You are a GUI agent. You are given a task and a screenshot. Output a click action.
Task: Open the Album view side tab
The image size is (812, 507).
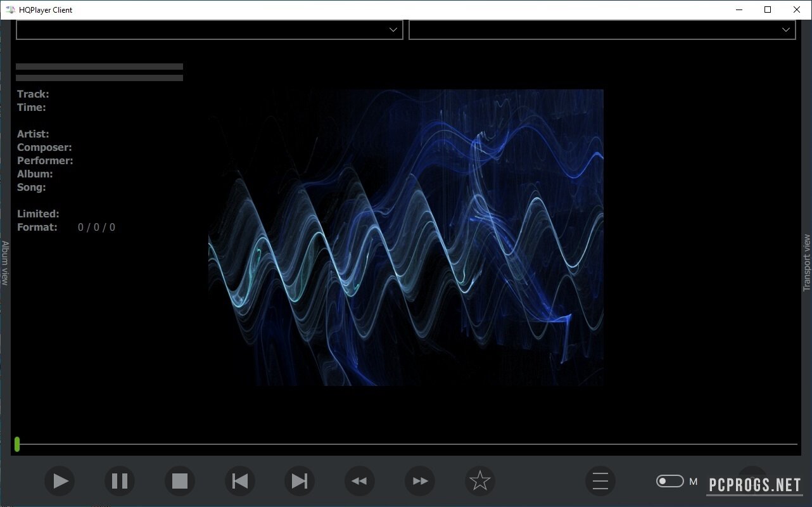(x=5, y=262)
